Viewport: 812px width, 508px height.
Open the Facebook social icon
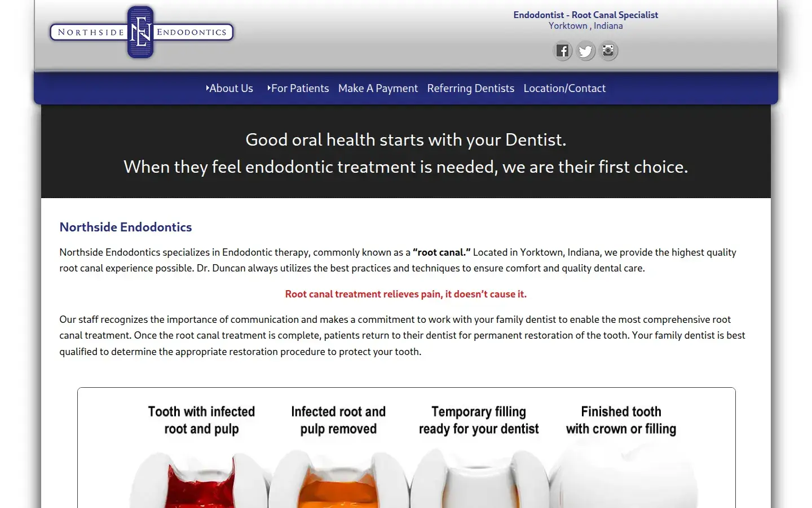pos(562,51)
